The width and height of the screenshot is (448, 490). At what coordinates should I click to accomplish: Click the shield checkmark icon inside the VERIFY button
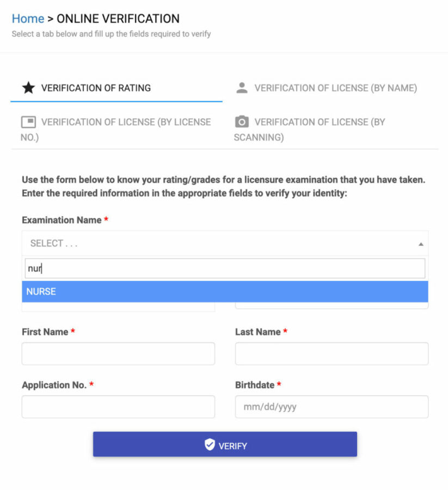(210, 444)
